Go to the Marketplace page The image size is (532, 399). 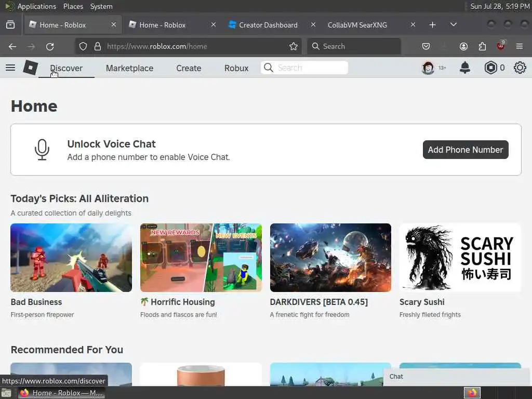point(129,68)
